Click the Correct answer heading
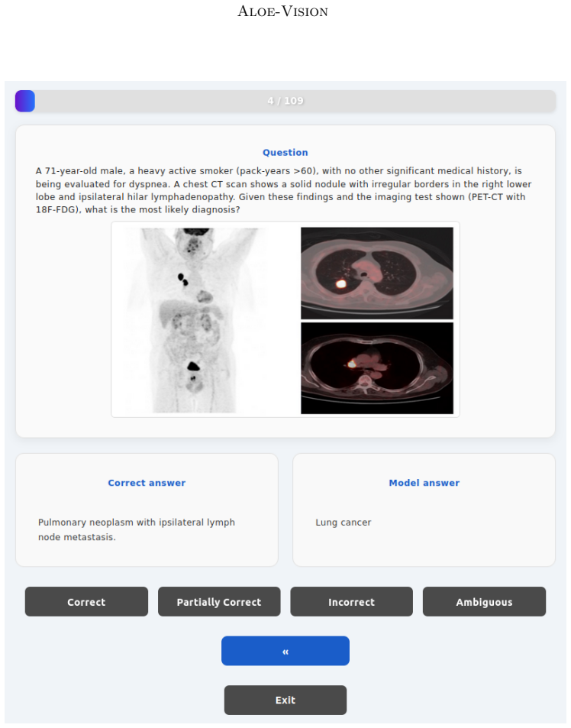 147,483
